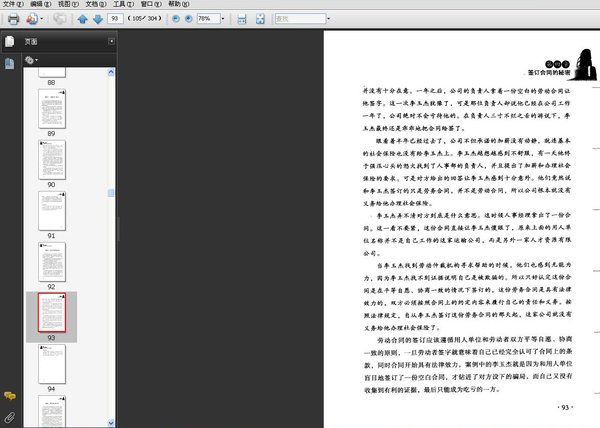Click the Pages panel header icon
This screenshot has width=600, height=428.
pos(10,41)
